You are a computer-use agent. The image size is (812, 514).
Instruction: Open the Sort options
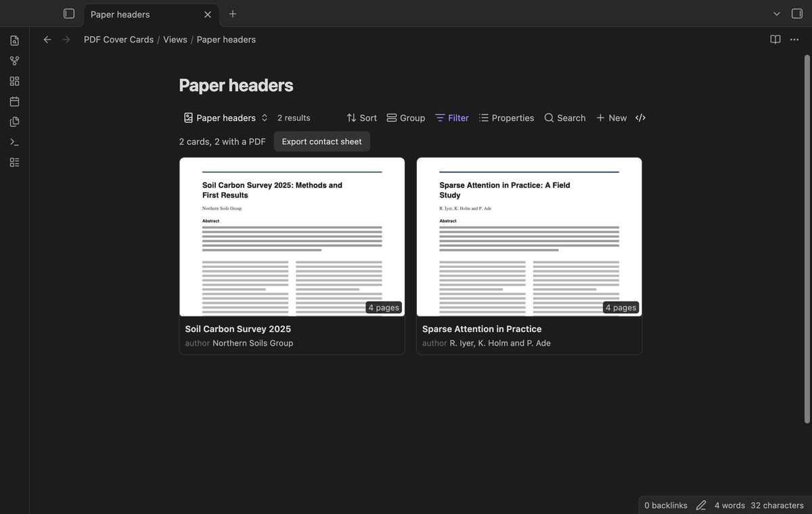[362, 118]
